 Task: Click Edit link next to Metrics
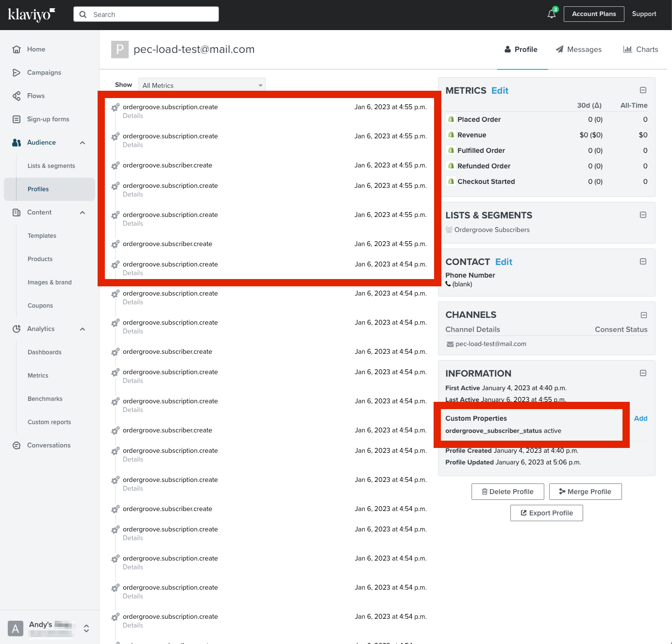coord(500,91)
